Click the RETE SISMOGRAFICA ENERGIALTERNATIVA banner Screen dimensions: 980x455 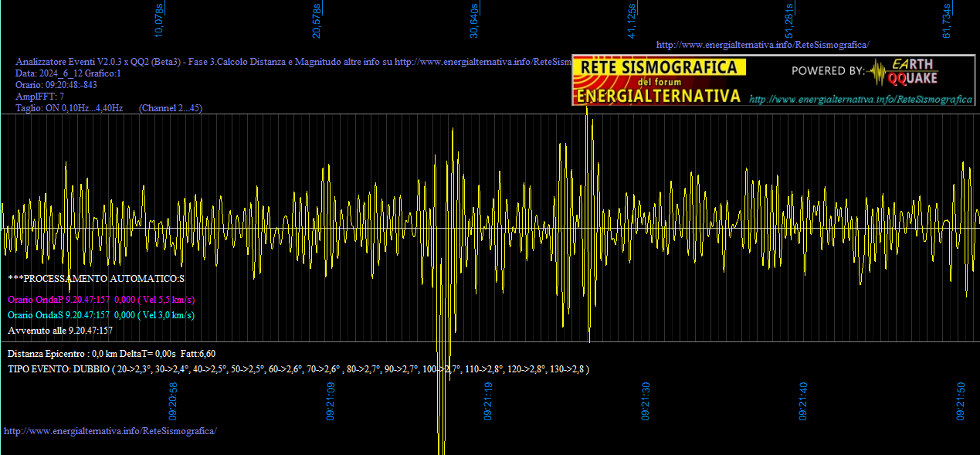[x=659, y=80]
